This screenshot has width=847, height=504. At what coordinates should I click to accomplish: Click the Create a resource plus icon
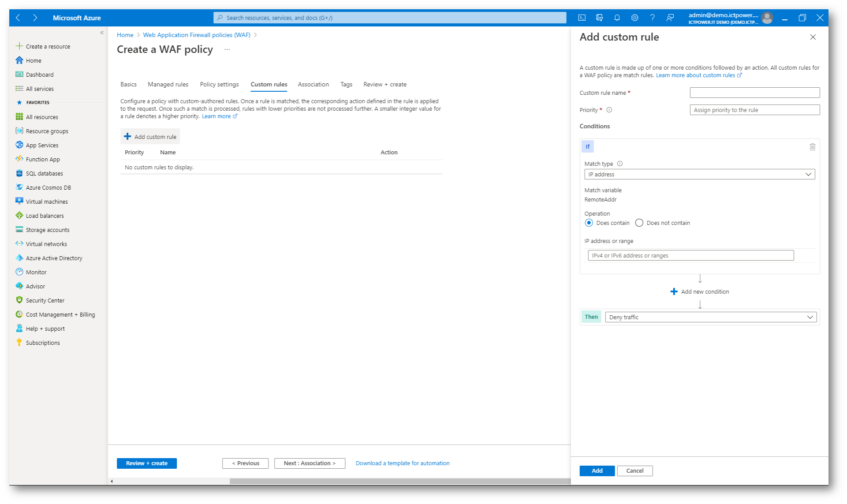(19, 46)
